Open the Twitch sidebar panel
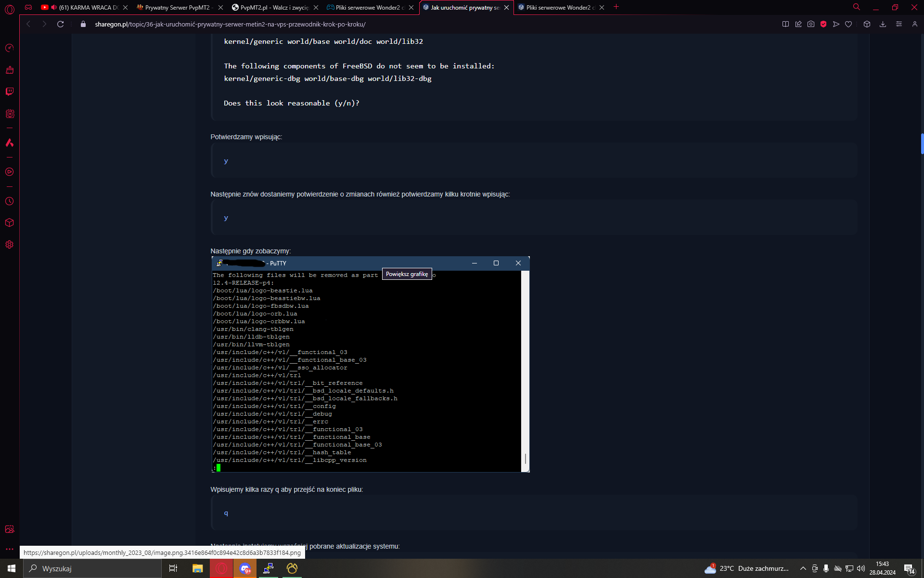The height and width of the screenshot is (578, 924). tap(10, 92)
